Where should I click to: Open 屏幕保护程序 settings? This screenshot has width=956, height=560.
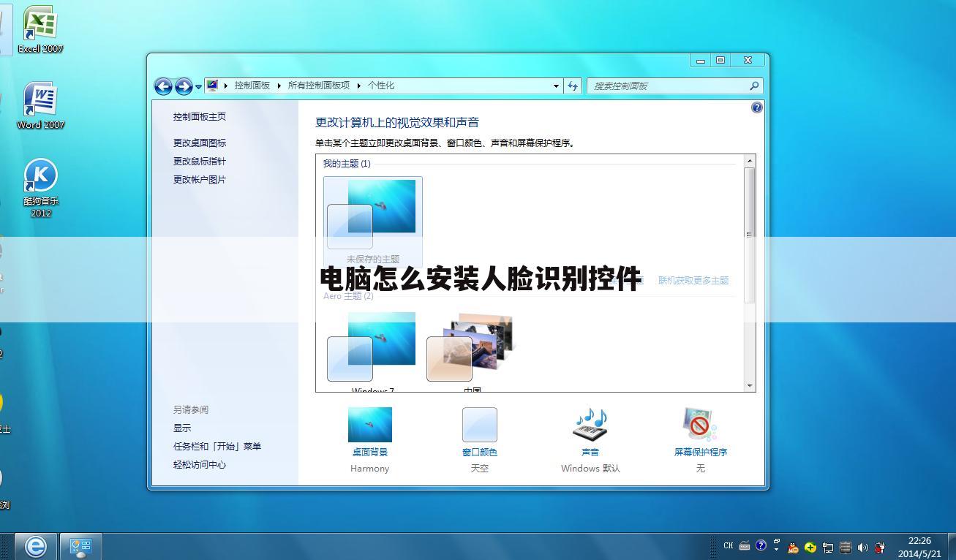pos(701,440)
